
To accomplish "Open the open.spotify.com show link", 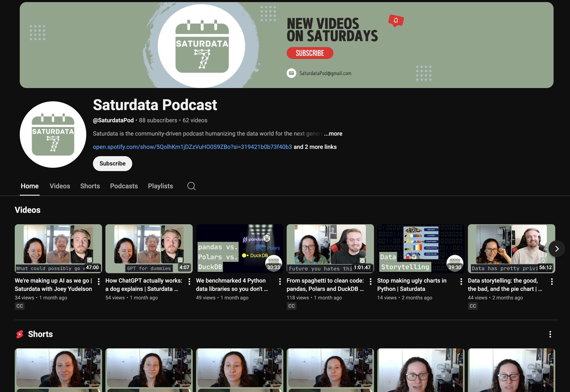I will pos(192,147).
